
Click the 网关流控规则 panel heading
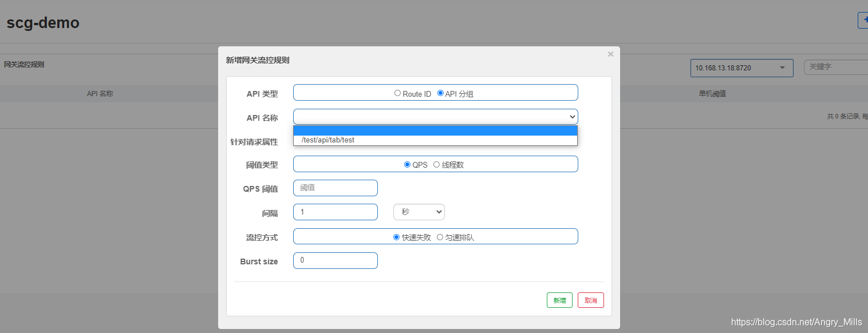click(24, 65)
